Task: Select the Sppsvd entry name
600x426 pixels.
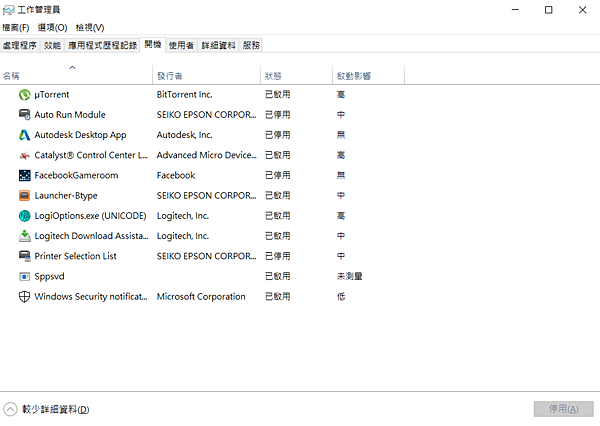Action: 49,276
